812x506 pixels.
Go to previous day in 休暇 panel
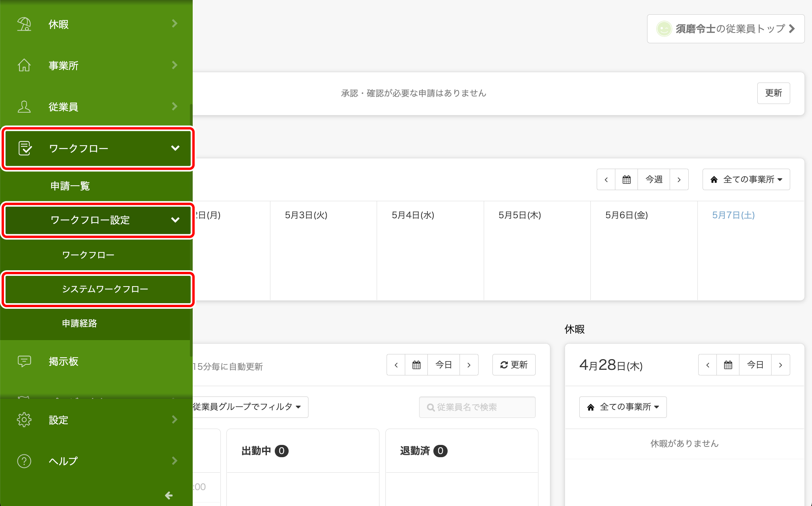pyautogui.click(x=708, y=365)
